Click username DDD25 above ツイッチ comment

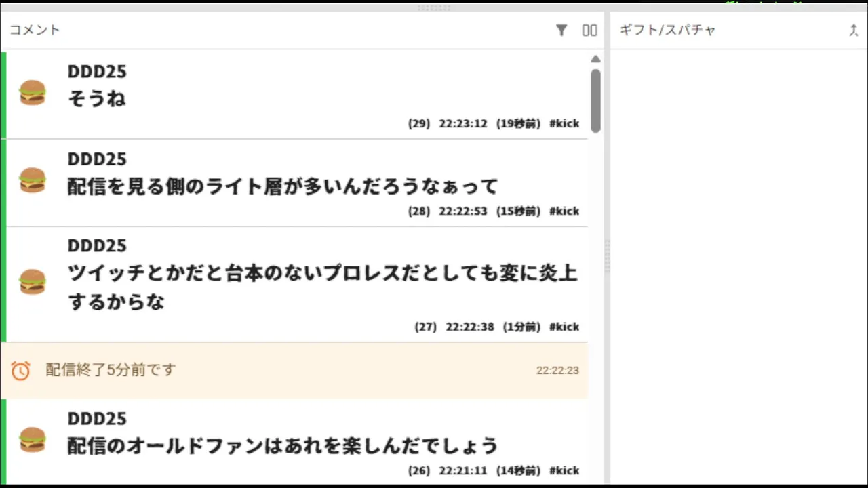point(97,245)
